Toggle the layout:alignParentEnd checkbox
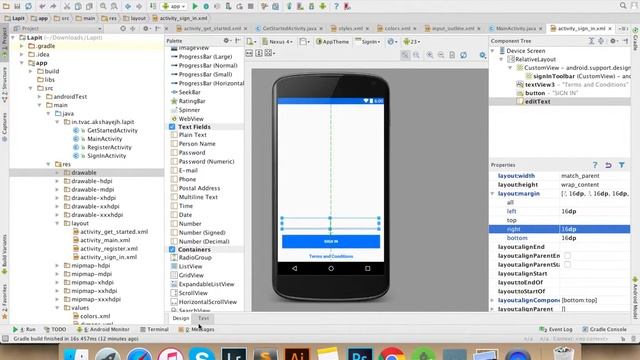The width and height of the screenshot is (640, 360). pyautogui.click(x=567, y=256)
